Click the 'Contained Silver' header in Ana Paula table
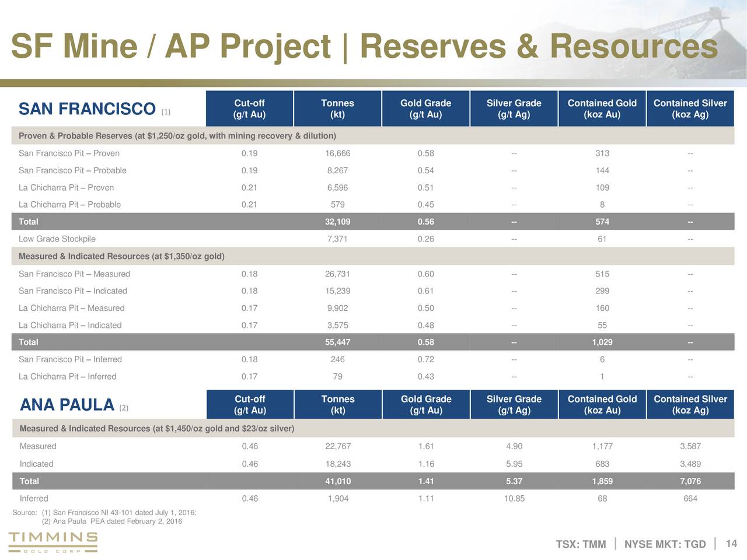This screenshot has height=560, width=747. click(x=690, y=405)
